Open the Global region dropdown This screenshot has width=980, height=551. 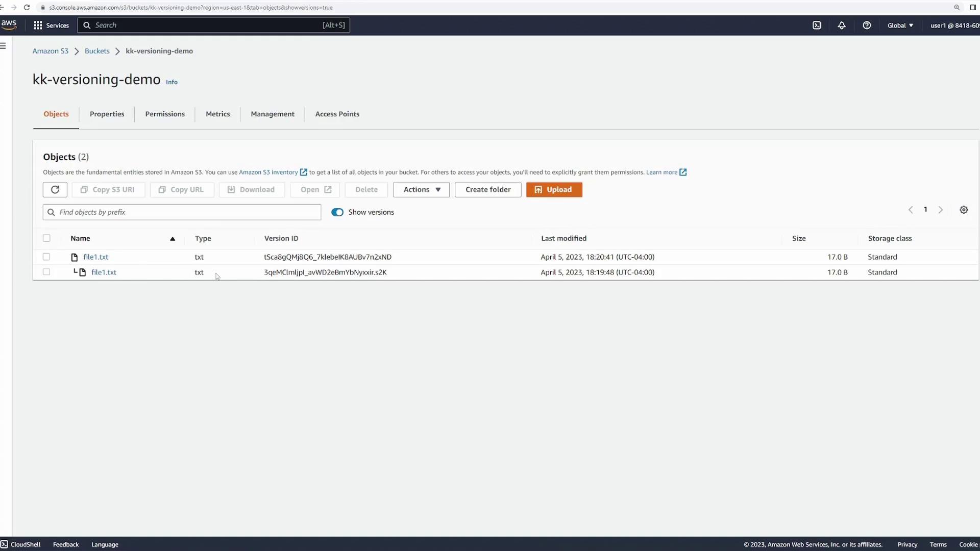pyautogui.click(x=900, y=26)
